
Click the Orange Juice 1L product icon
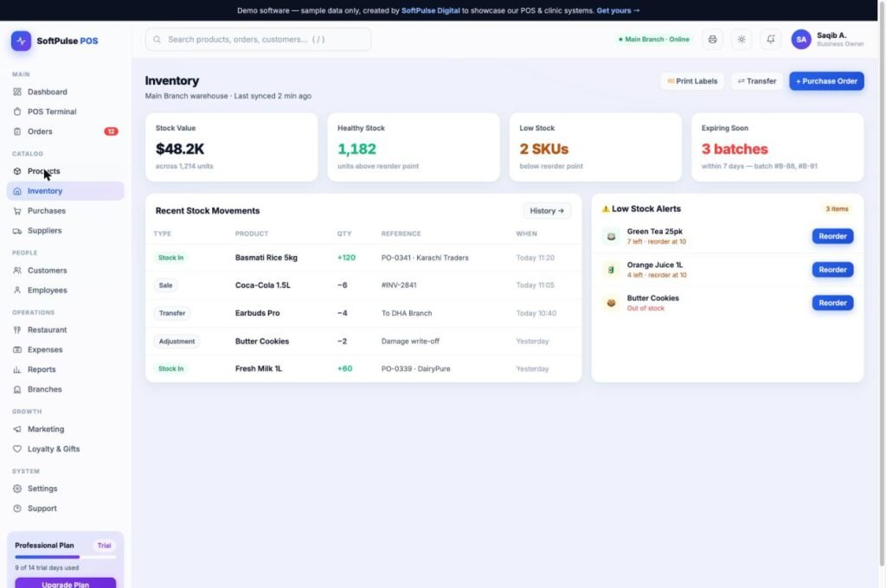pyautogui.click(x=611, y=270)
